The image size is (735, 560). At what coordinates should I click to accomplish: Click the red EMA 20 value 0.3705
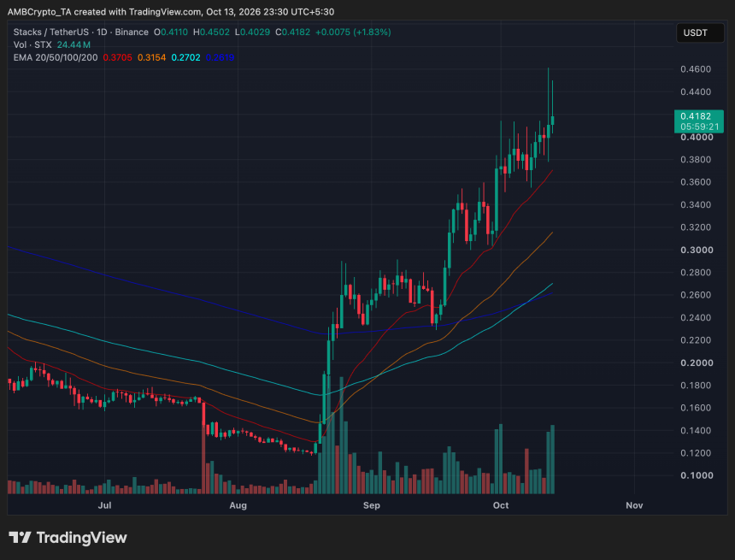pos(117,57)
